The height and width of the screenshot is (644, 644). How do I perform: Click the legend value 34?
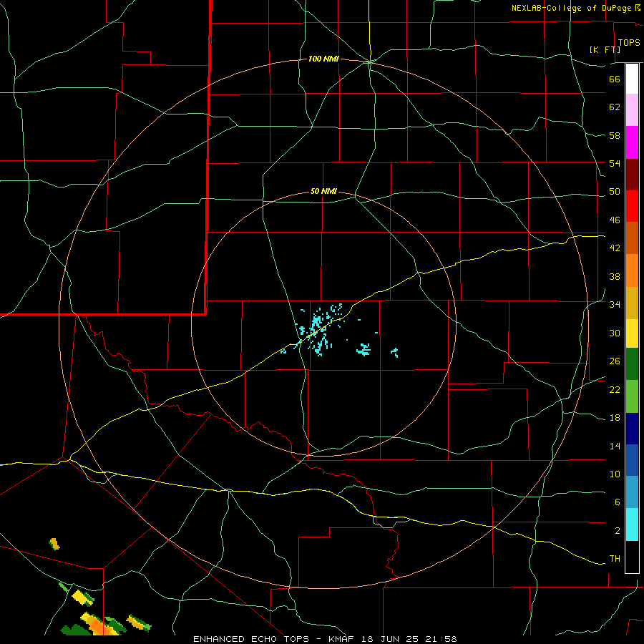click(615, 304)
